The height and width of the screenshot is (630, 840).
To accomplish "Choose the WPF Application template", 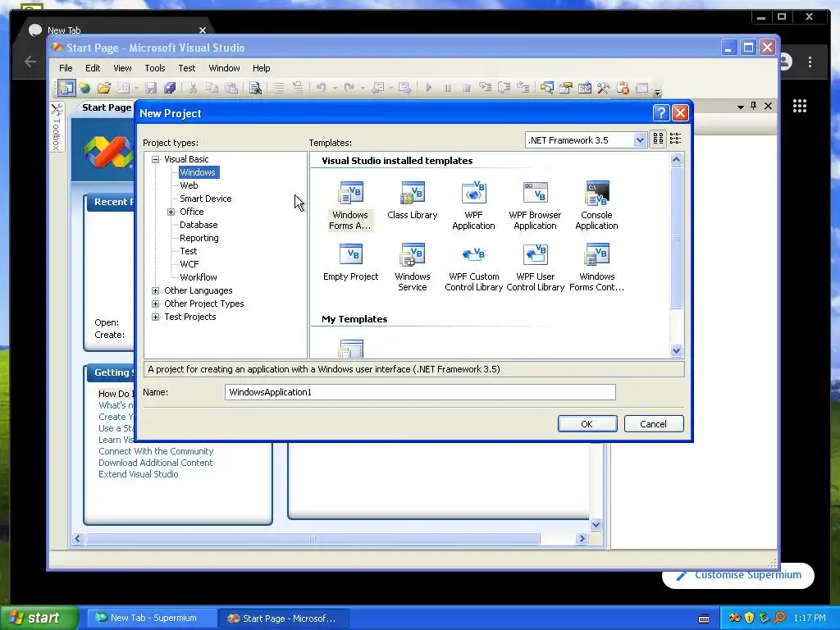I will click(x=473, y=206).
